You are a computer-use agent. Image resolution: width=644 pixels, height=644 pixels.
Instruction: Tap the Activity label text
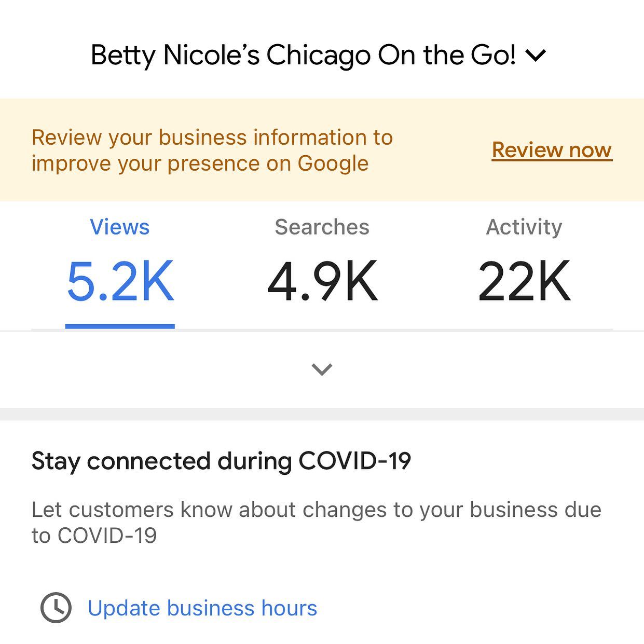[x=524, y=227]
